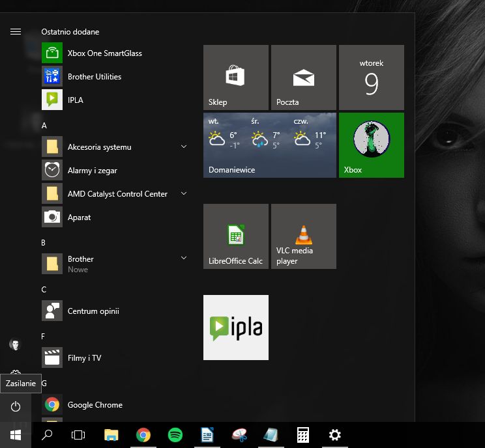485x448 pixels.
Task: Expand the Akcesoria systemu folder
Action: point(184,147)
